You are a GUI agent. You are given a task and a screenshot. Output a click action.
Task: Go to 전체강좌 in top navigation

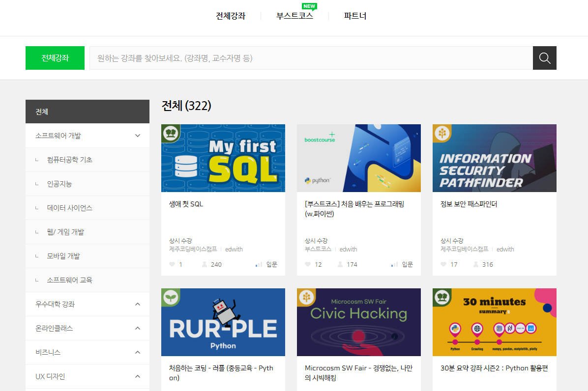[x=231, y=16]
